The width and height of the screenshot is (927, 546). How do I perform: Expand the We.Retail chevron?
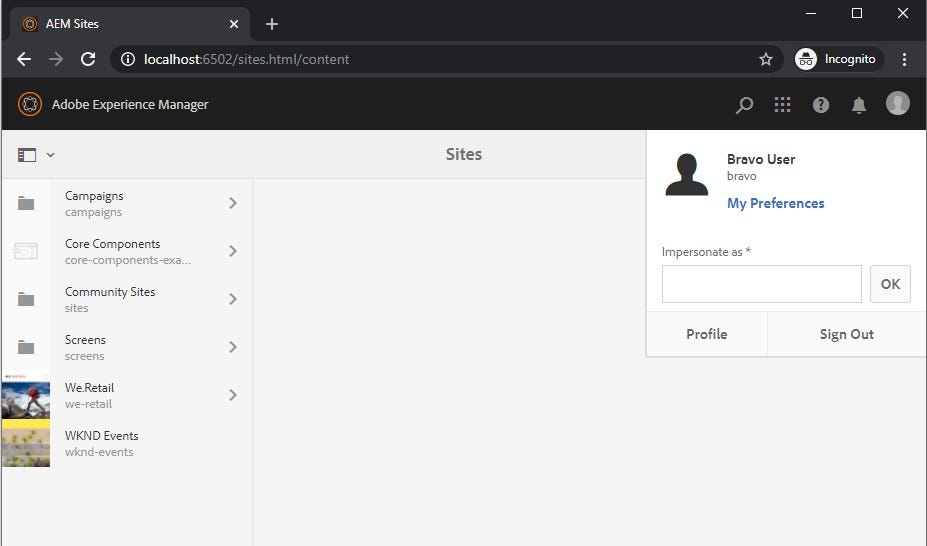coord(233,395)
